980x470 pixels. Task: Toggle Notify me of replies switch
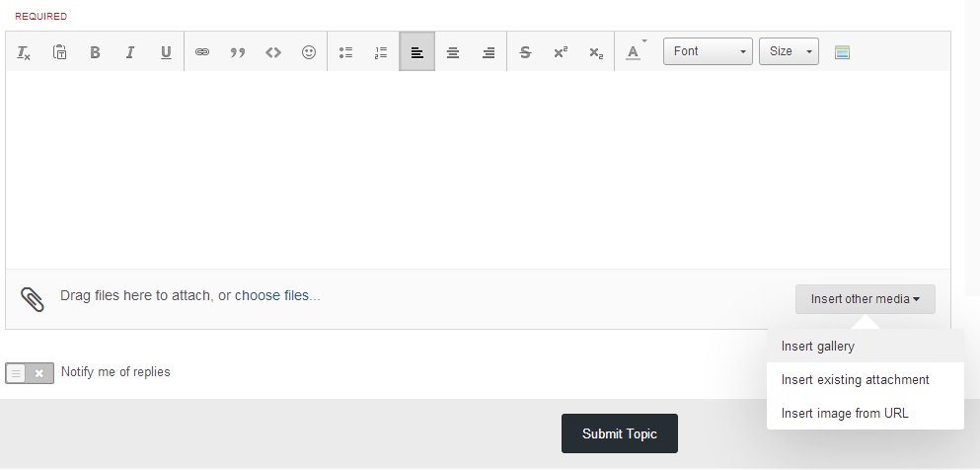pos(30,373)
